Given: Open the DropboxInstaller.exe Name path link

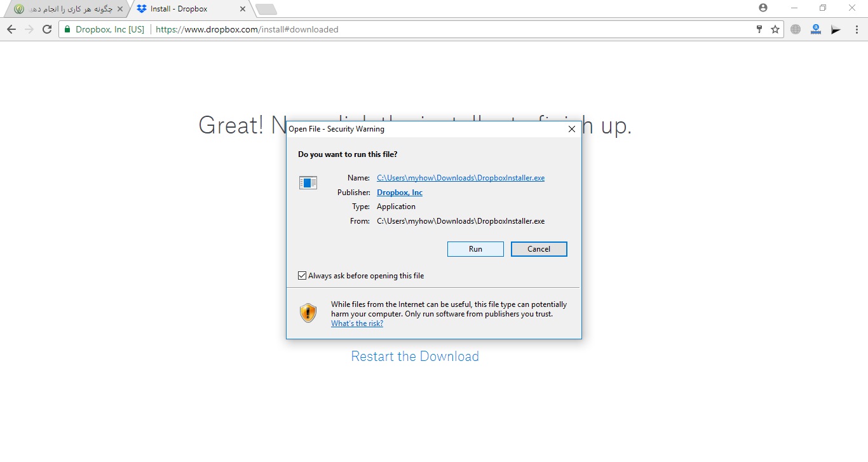Looking at the screenshot, I should (461, 178).
